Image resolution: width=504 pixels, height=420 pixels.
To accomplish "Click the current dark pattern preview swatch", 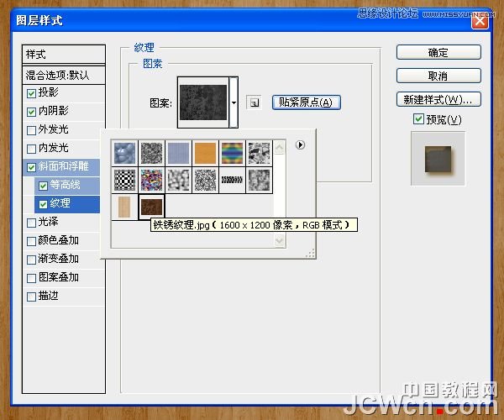I will pyautogui.click(x=203, y=102).
